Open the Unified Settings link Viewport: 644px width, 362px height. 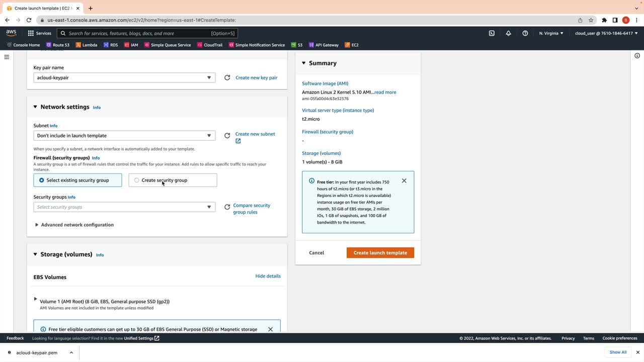[142, 338]
